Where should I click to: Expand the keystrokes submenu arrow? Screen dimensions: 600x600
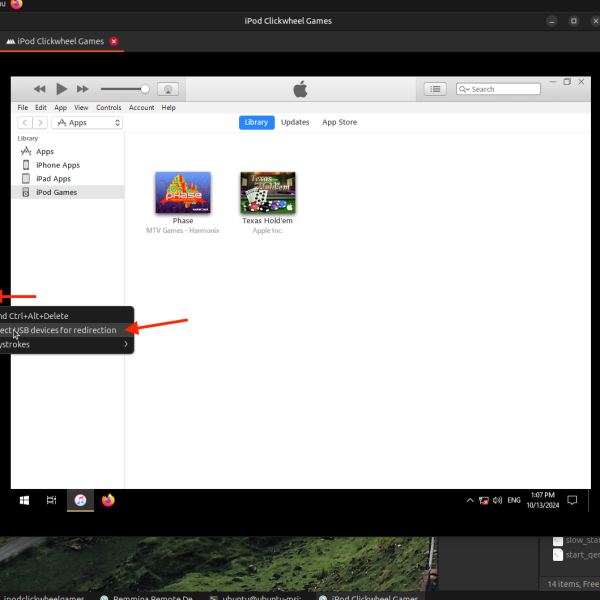126,344
